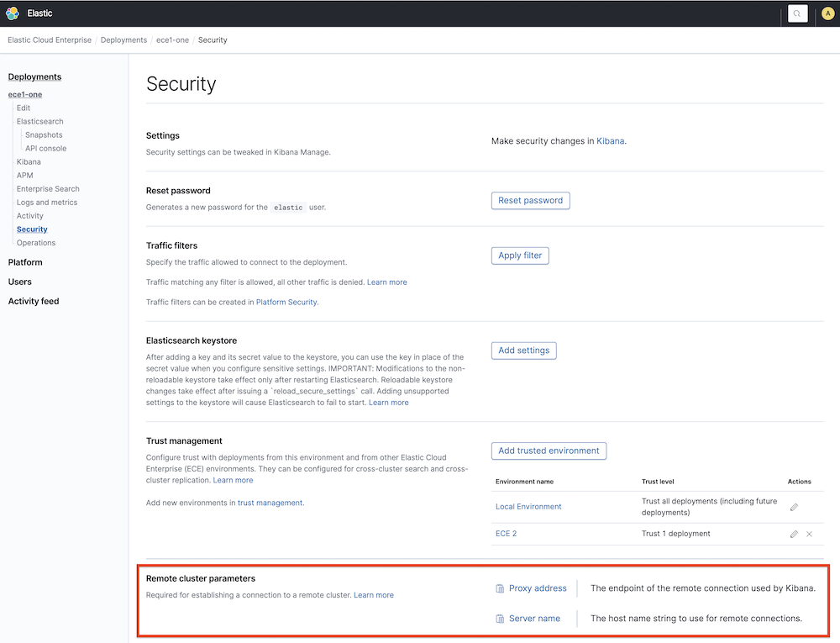The image size is (840, 643).
Task: Edit ECE 2 trust with the pencil icon
Action: (x=793, y=533)
